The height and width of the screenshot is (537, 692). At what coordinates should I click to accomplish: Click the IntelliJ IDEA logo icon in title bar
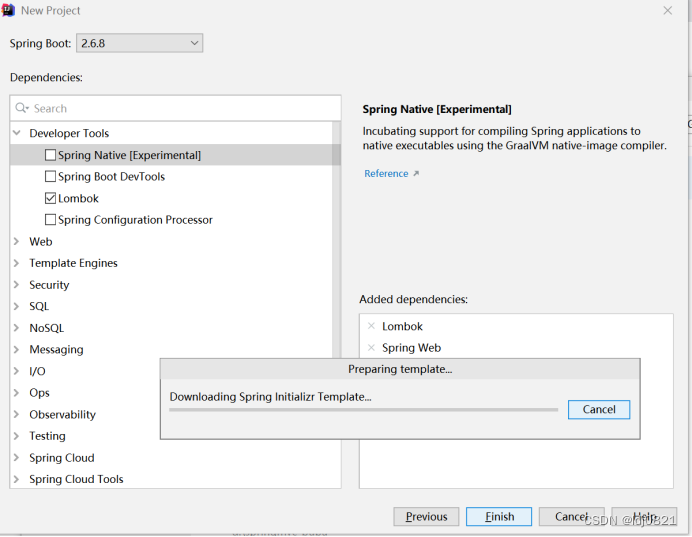[8, 10]
